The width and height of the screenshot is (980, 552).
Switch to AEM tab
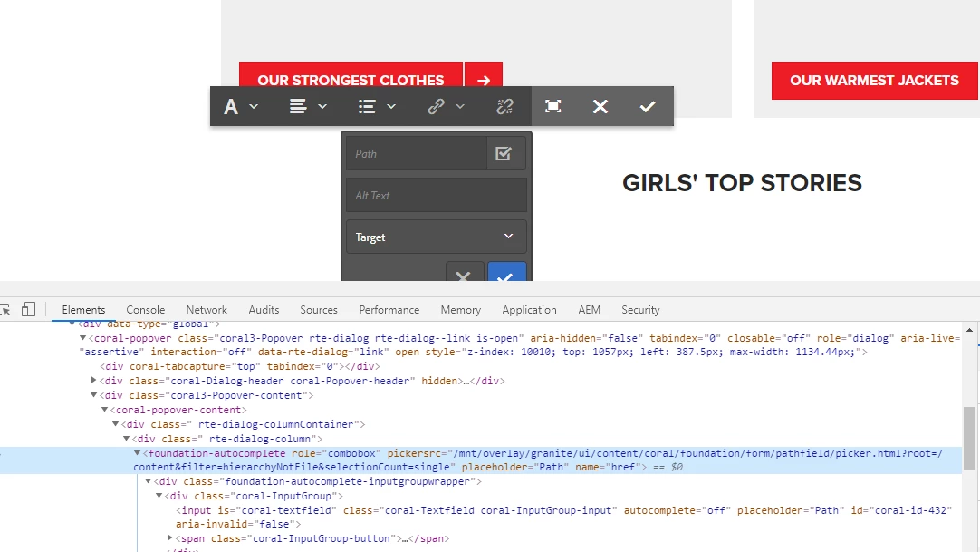tap(589, 310)
